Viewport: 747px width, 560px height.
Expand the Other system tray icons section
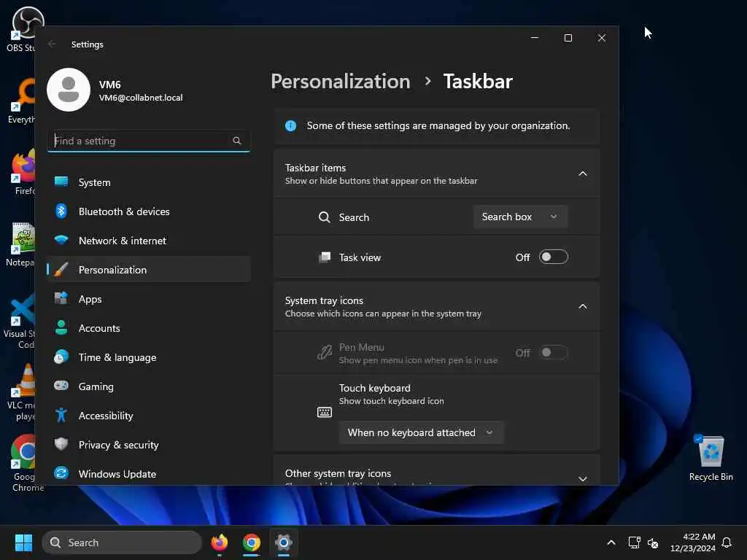[582, 478]
